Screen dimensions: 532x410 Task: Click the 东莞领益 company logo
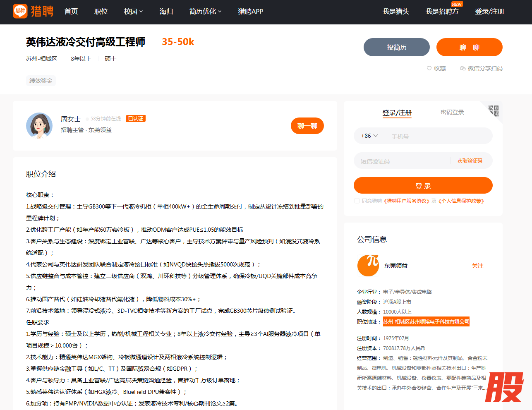pyautogui.click(x=368, y=266)
